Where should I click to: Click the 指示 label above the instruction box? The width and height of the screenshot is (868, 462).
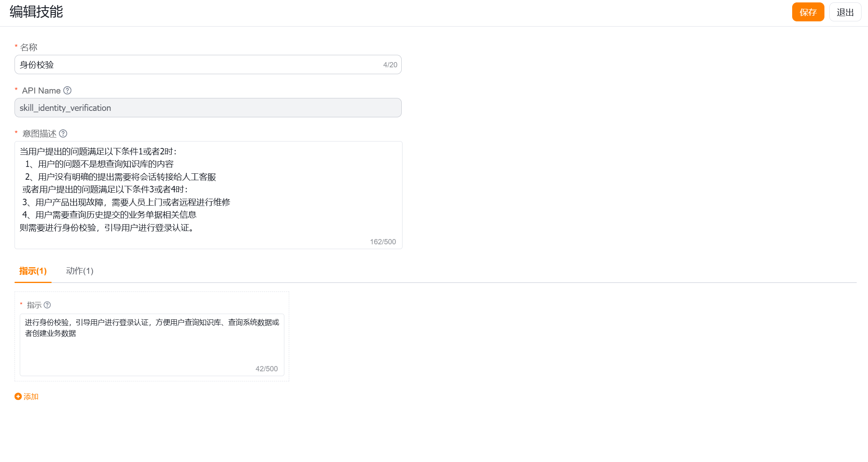(x=34, y=305)
